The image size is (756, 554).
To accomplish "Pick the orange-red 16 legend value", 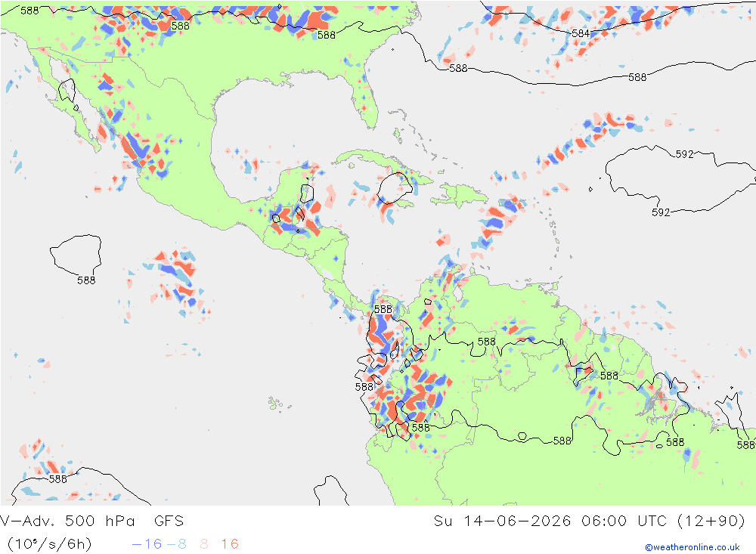I will click(230, 544).
